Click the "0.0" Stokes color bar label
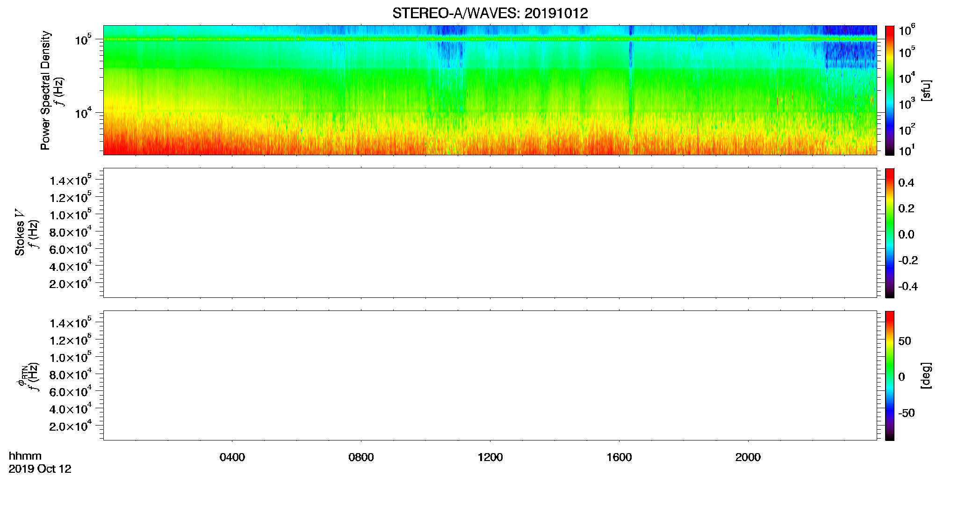 [x=906, y=234]
